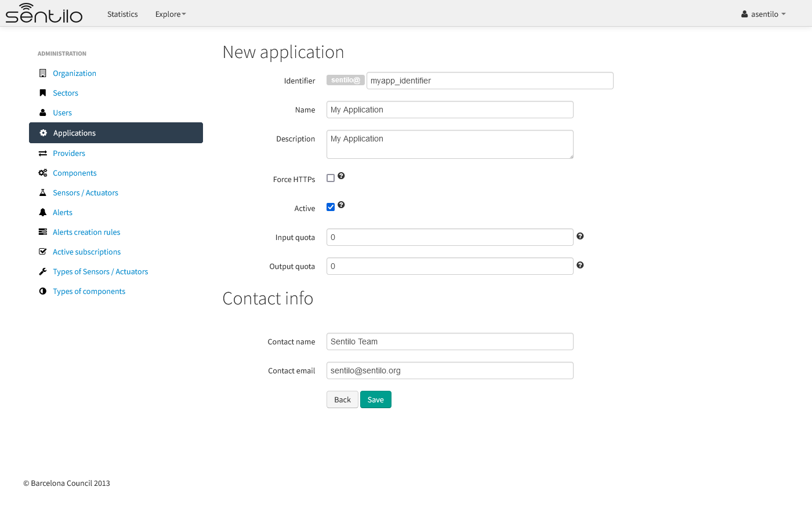Select the Output quota field
This screenshot has width=812, height=516.
coord(450,266)
